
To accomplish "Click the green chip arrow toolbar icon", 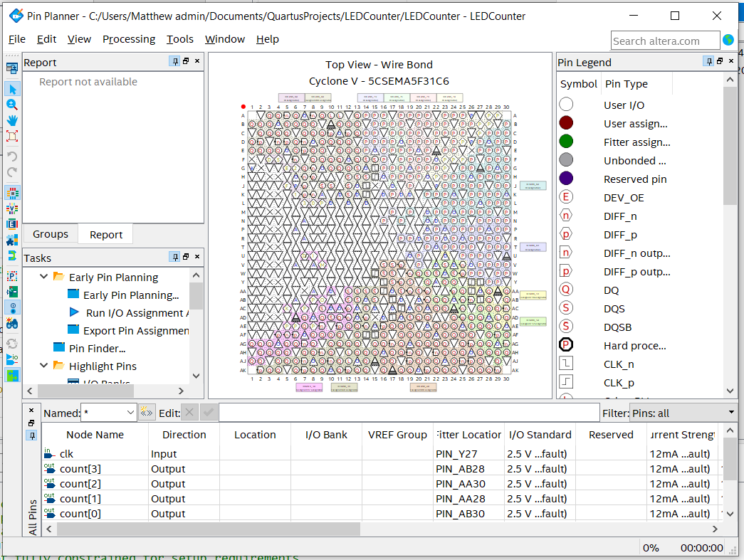I will tap(12, 292).
